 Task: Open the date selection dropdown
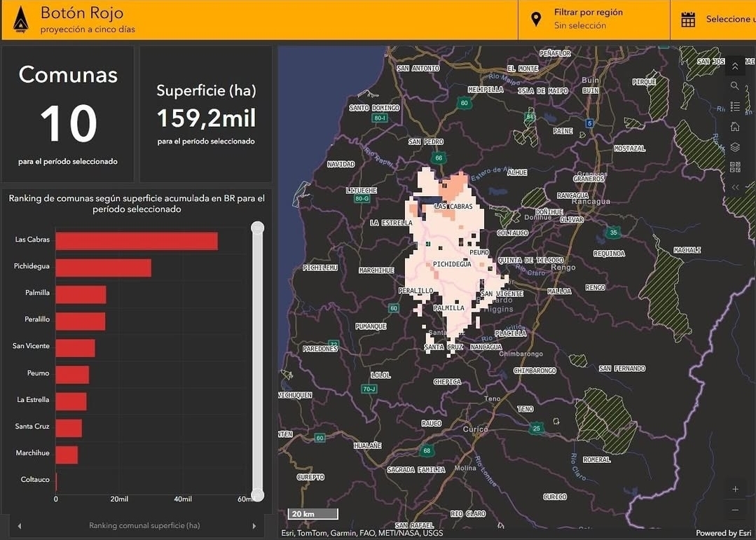[x=729, y=20]
